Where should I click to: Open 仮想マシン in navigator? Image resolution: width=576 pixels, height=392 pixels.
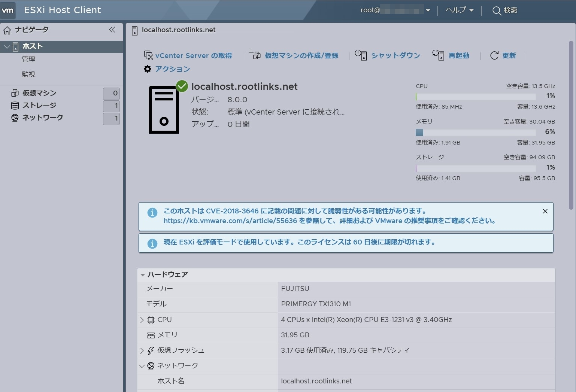39,93
